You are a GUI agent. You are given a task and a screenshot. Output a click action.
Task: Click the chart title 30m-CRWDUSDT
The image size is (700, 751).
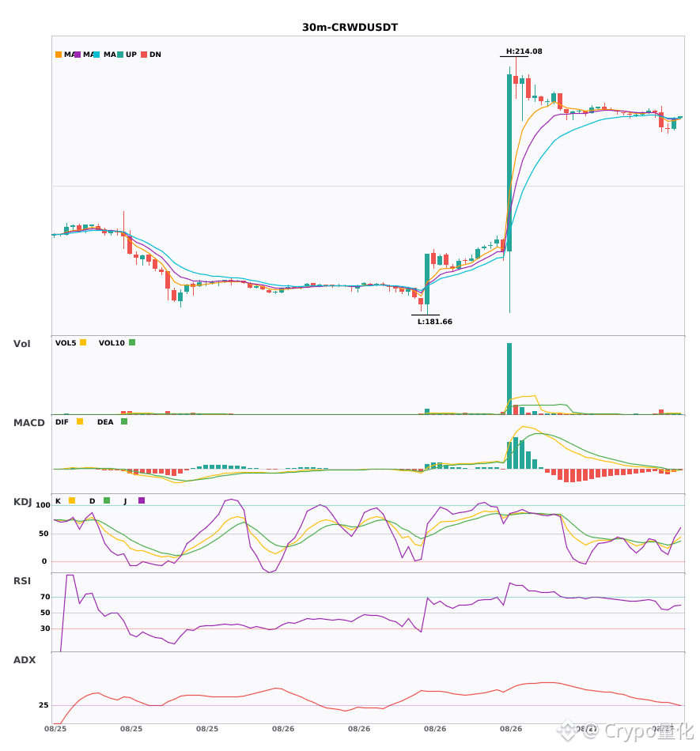[350, 28]
